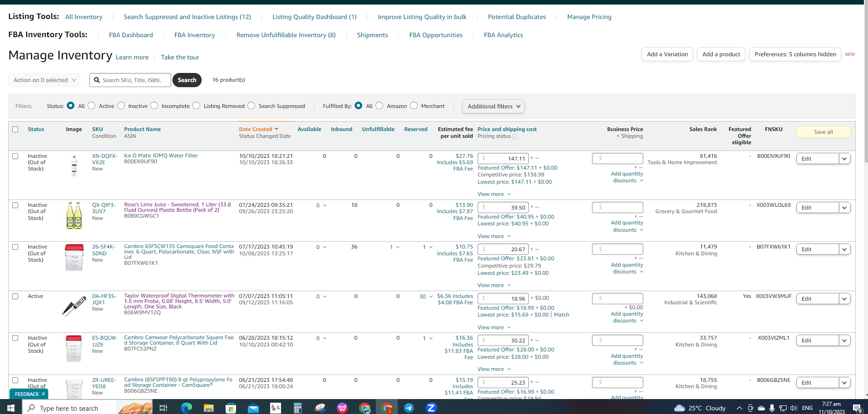The width and height of the screenshot is (868, 414).
Task: Click Save all button
Action: pos(824,132)
